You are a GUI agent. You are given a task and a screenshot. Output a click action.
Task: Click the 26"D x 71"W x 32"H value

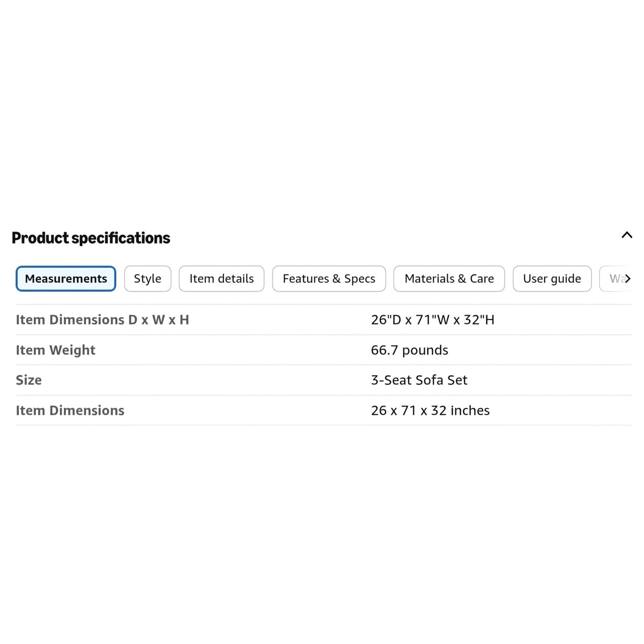click(433, 320)
